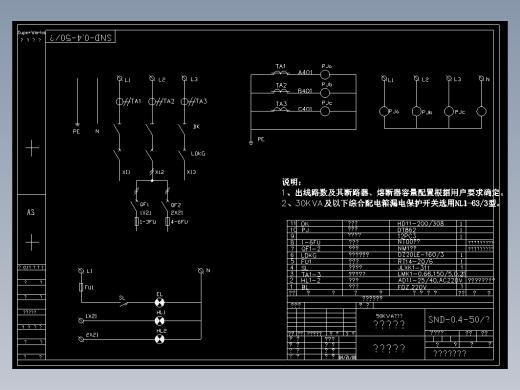Click the JLXK1-311 model cell
This screenshot has width=520, height=390.
(414, 267)
